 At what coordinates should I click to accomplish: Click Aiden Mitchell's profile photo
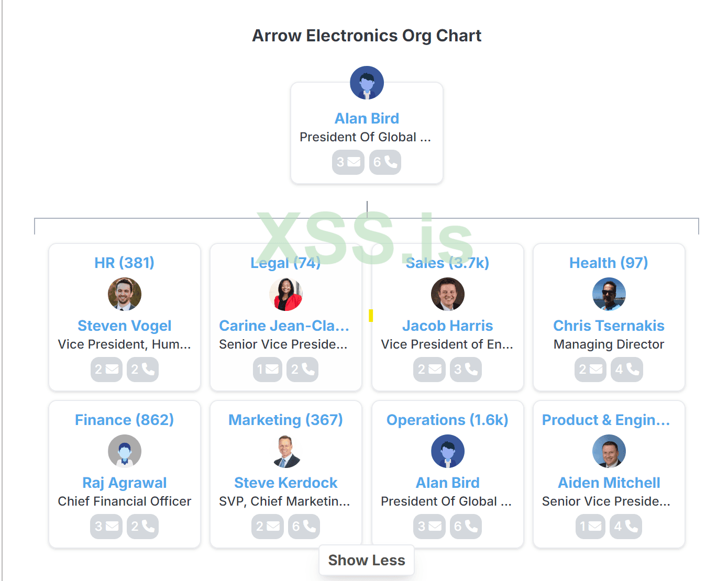click(609, 451)
